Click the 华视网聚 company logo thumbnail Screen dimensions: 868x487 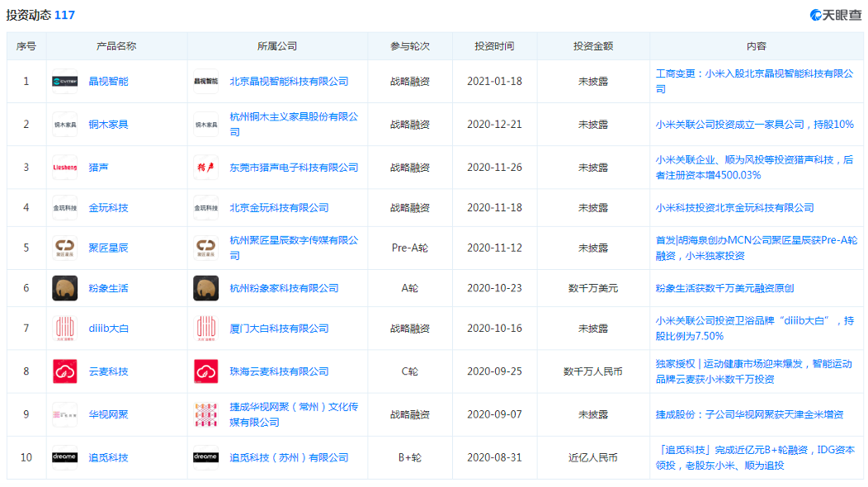tap(206, 414)
